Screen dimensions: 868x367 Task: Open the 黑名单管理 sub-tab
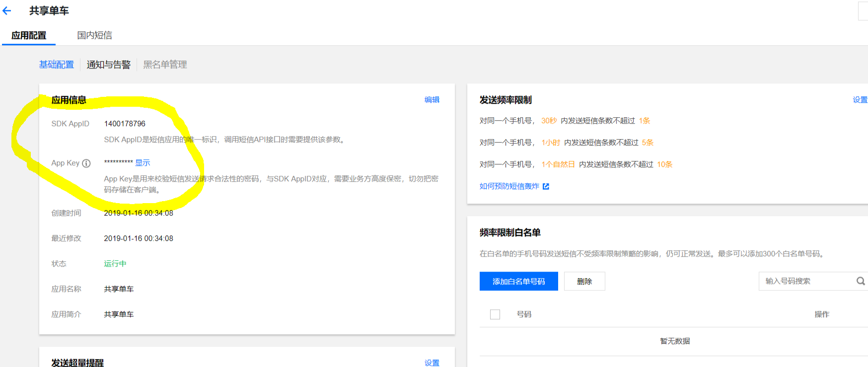pos(165,65)
